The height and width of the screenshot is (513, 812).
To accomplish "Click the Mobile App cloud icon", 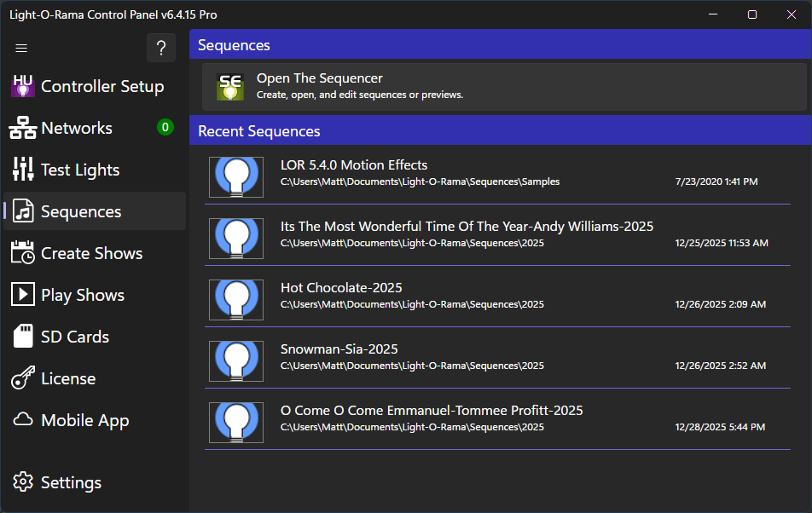I will (23, 419).
